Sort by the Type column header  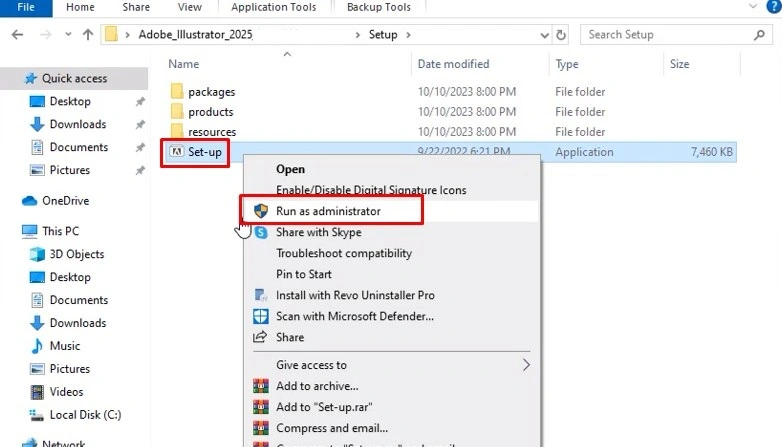tap(567, 64)
